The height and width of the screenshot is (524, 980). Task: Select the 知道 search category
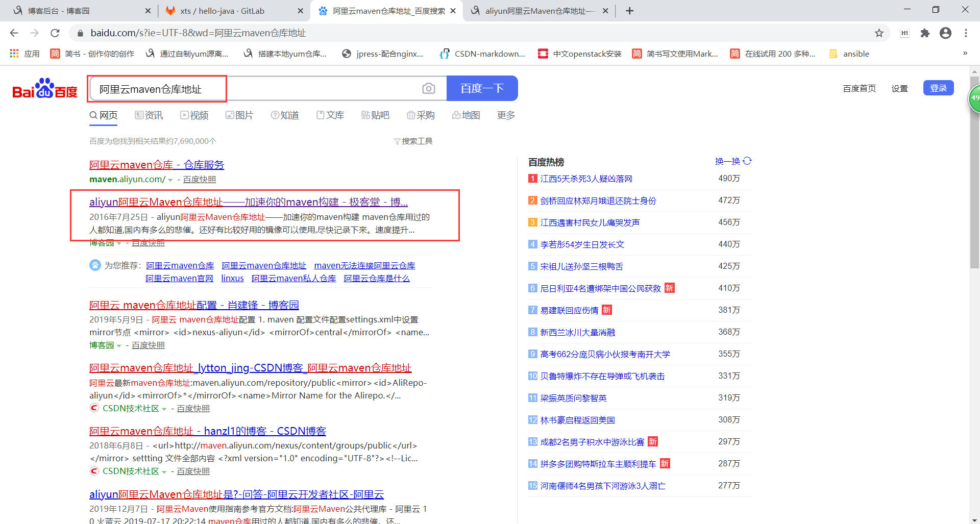(x=285, y=115)
